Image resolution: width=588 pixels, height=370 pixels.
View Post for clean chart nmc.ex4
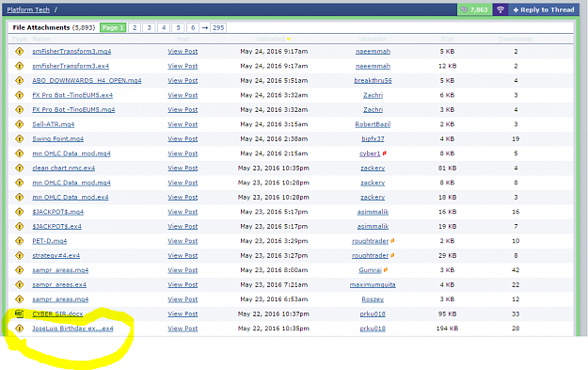183,169
